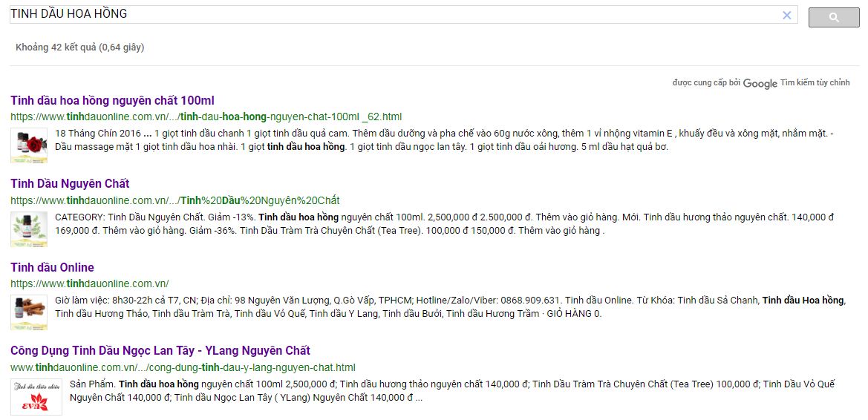This screenshot has width=868, height=420.
Task: Click the 'Tìm kiếm tùy chỉnh' text
Action: pyautogui.click(x=815, y=83)
